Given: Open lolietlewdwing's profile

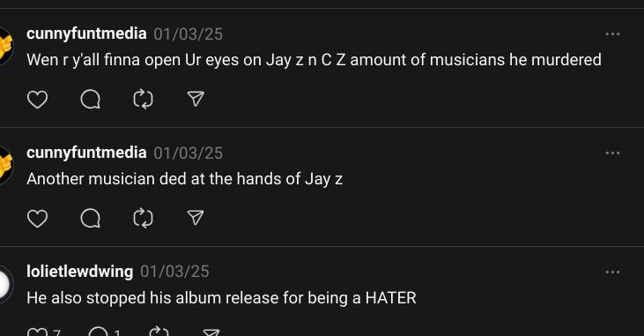Looking at the screenshot, I should point(79,272).
